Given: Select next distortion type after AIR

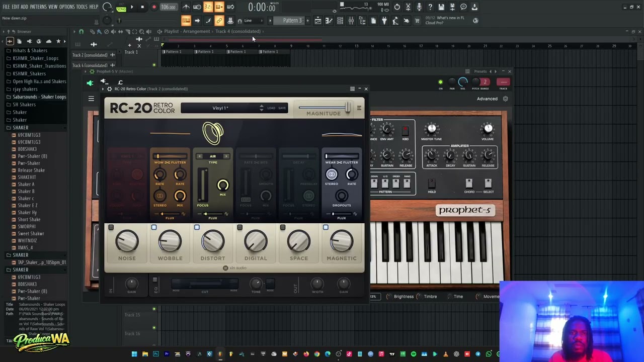Looking at the screenshot, I should click(226, 156).
